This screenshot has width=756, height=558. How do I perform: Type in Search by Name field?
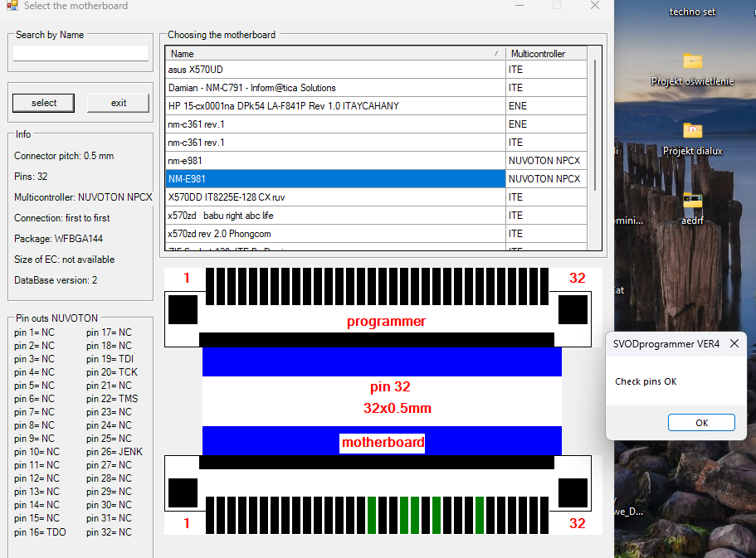click(80, 53)
